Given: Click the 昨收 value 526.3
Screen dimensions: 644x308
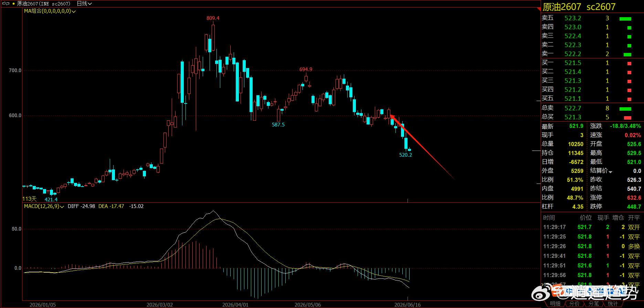Looking at the screenshot, I should point(634,180).
